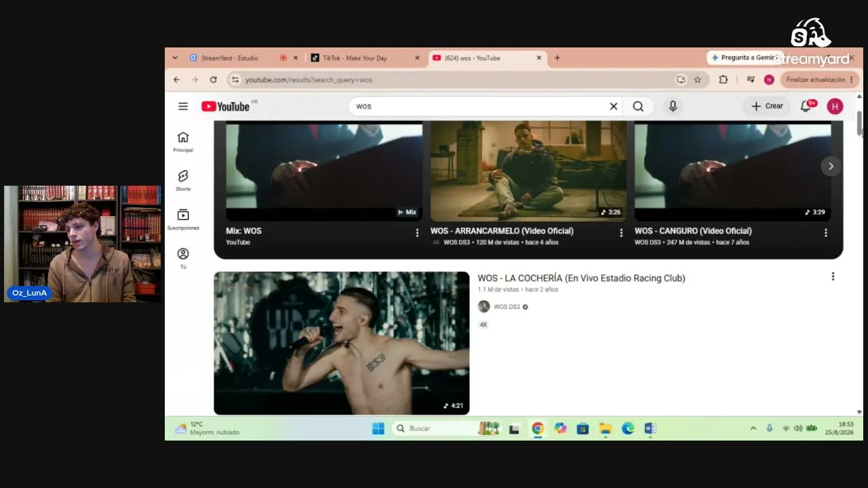The height and width of the screenshot is (488, 868).
Task: View site information icon in address bar
Action: [x=235, y=80]
